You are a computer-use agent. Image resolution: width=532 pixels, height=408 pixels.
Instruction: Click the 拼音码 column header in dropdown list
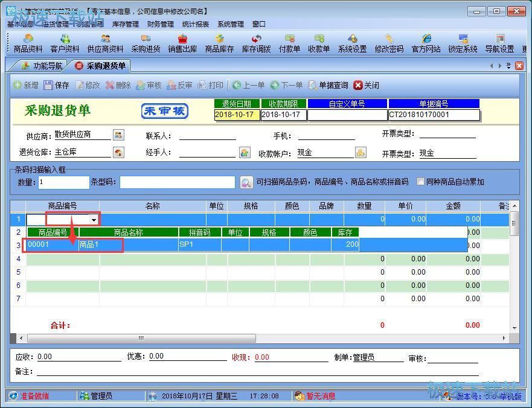[199, 232]
